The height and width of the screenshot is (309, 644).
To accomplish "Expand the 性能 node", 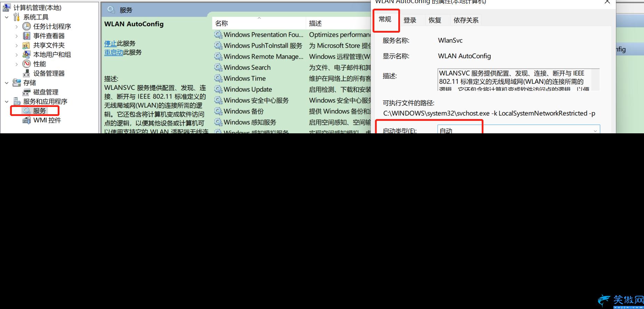I will pyautogui.click(x=16, y=64).
